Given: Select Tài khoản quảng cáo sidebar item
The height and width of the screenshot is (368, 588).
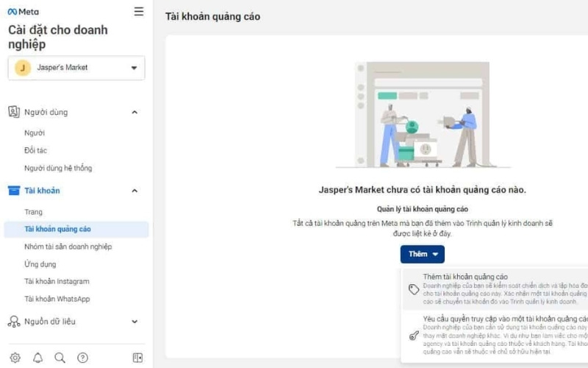Looking at the screenshot, I should (x=76, y=229).
